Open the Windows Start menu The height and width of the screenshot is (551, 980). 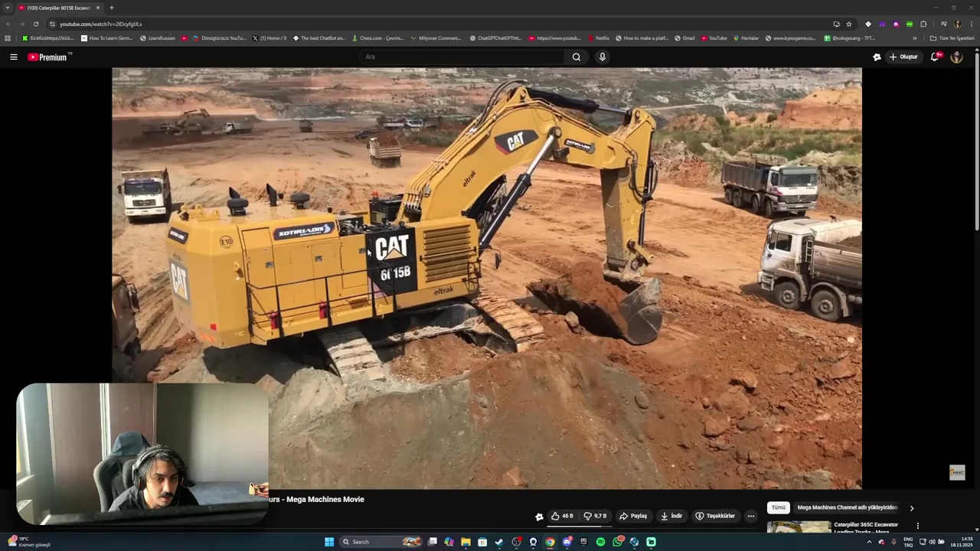[329, 542]
